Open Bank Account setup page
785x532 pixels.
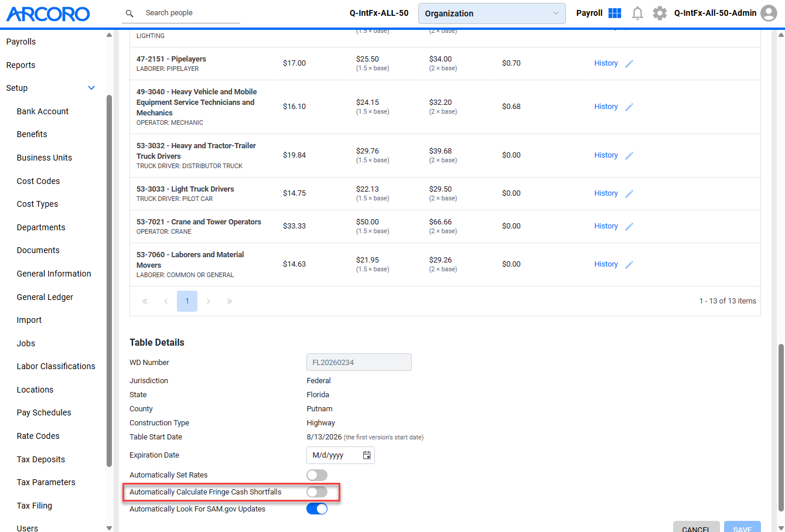pos(43,111)
